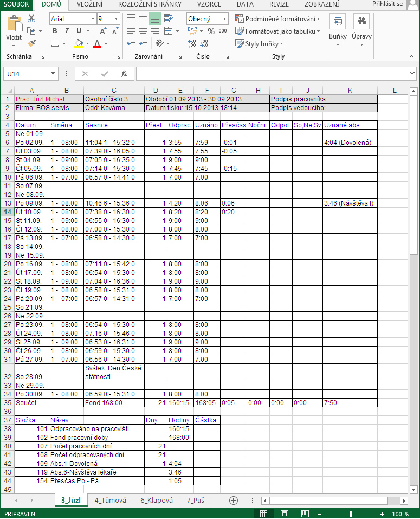This screenshot has width=420, height=519.
Task: Apply thousands separator 000 format
Action: tap(223, 31)
